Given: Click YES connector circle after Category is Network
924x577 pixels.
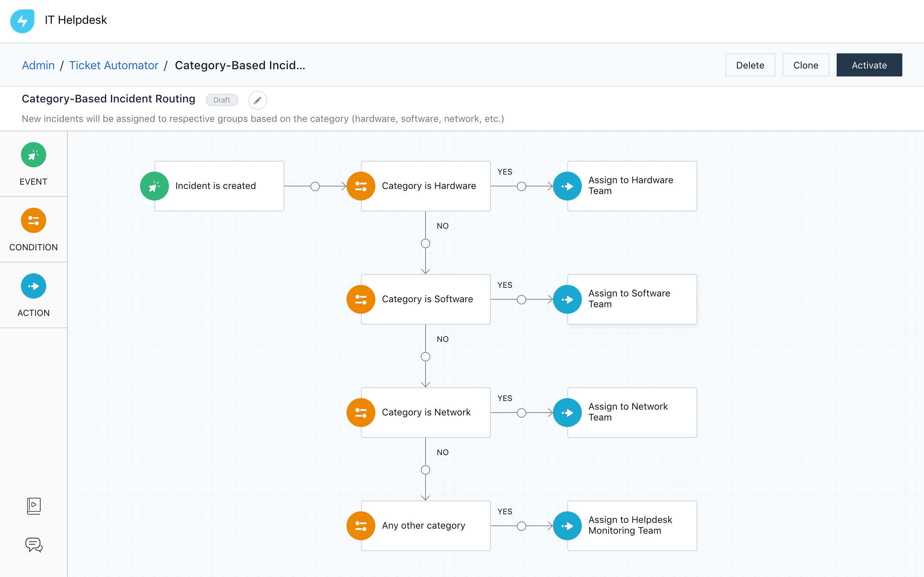Looking at the screenshot, I should click(x=521, y=413).
